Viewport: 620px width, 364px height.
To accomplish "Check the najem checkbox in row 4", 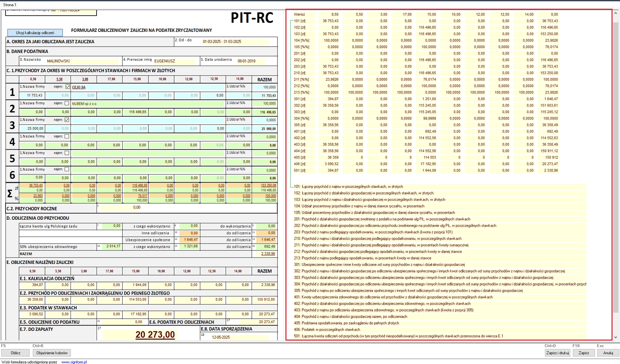I will [67, 137].
